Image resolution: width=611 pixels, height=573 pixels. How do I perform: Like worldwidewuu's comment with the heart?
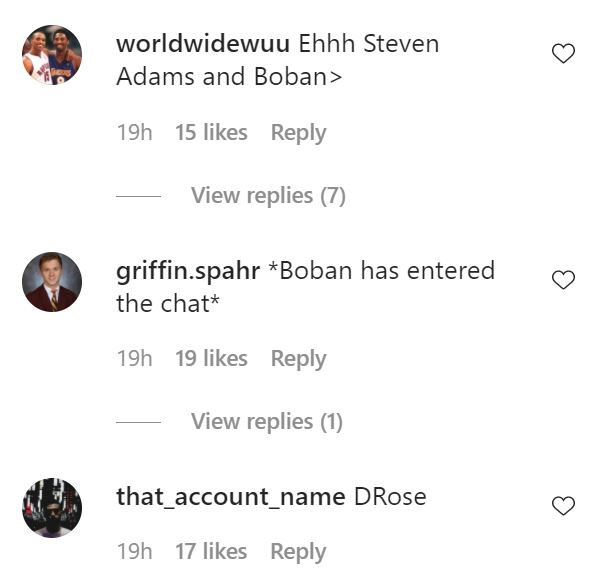(x=563, y=54)
